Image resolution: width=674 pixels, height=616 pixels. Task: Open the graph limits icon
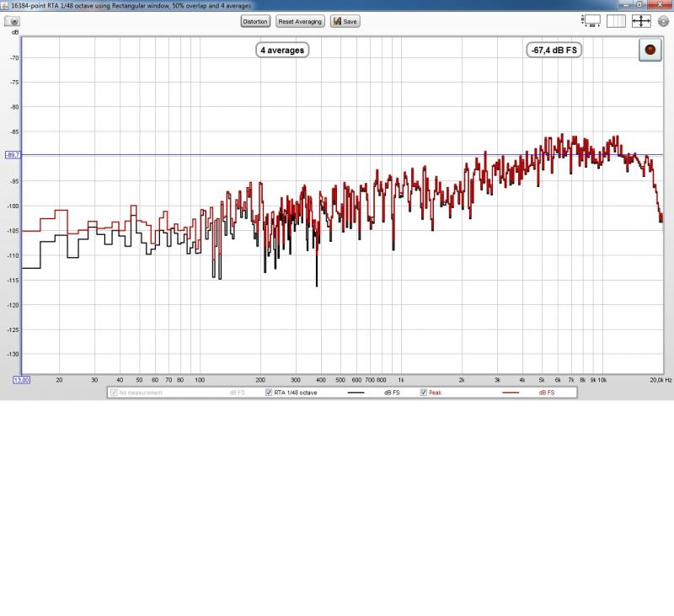pyautogui.click(x=591, y=21)
